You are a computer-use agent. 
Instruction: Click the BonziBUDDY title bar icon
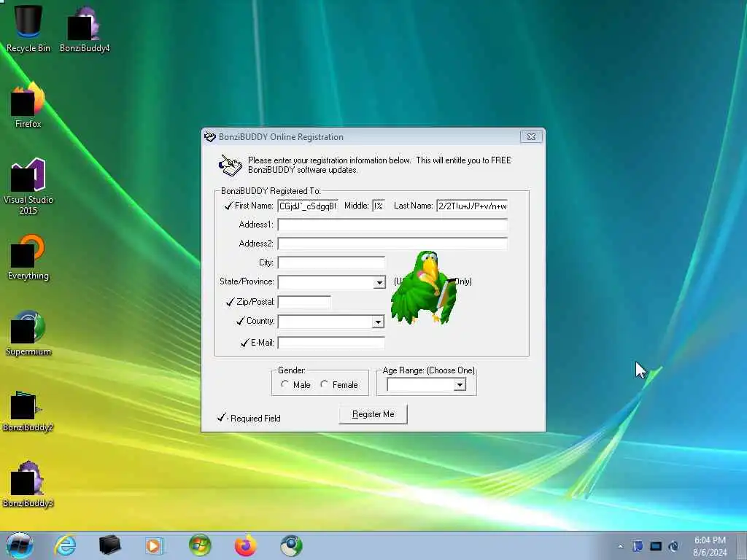tap(209, 137)
